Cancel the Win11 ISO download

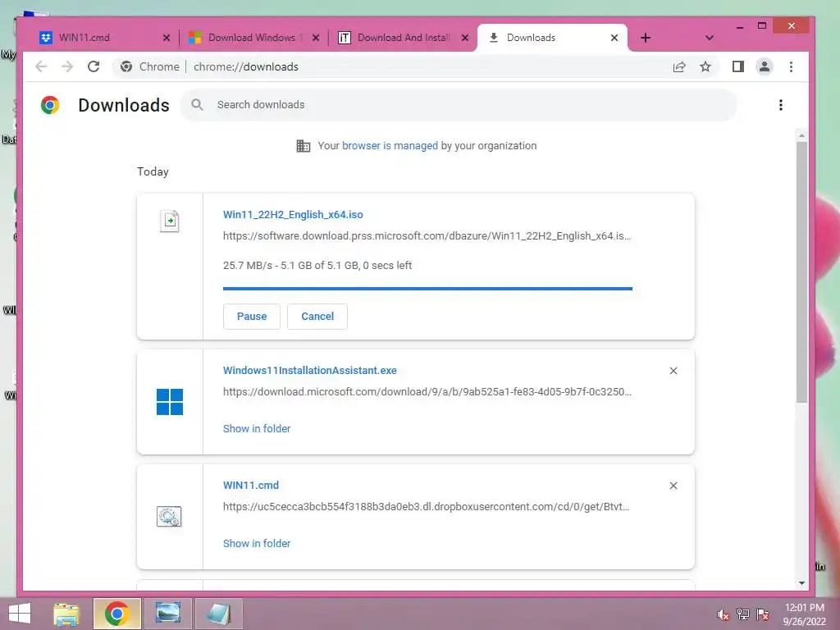[x=317, y=316]
